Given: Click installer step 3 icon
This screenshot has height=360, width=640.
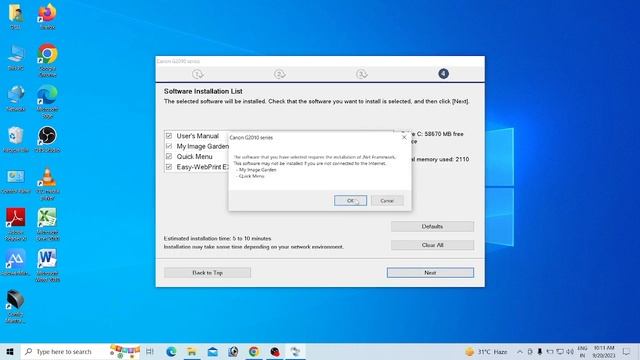Looking at the screenshot, I should click(362, 74).
